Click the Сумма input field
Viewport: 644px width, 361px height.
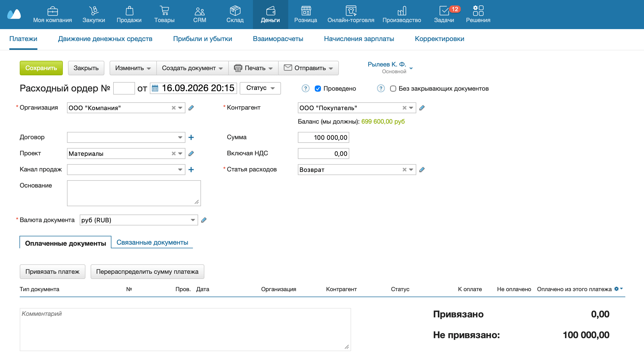(x=323, y=137)
